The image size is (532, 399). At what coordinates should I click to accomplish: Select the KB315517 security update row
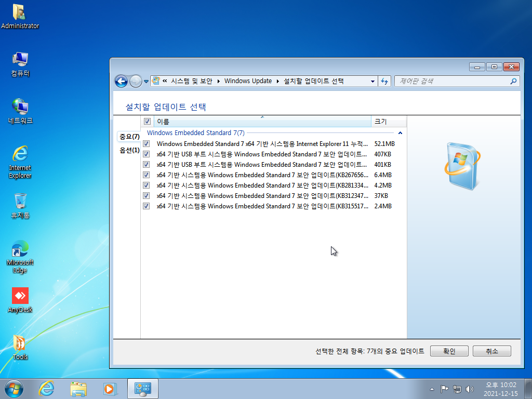coord(273,206)
